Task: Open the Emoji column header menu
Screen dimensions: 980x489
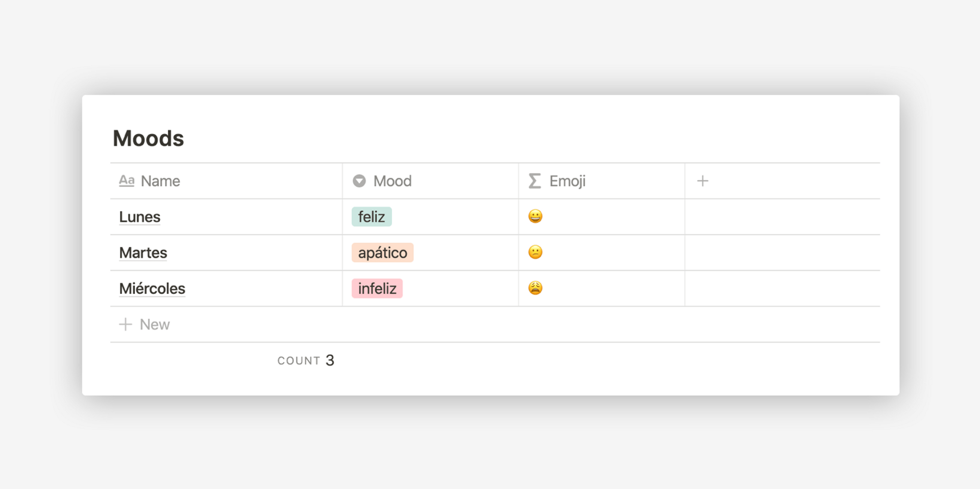Action: [568, 181]
